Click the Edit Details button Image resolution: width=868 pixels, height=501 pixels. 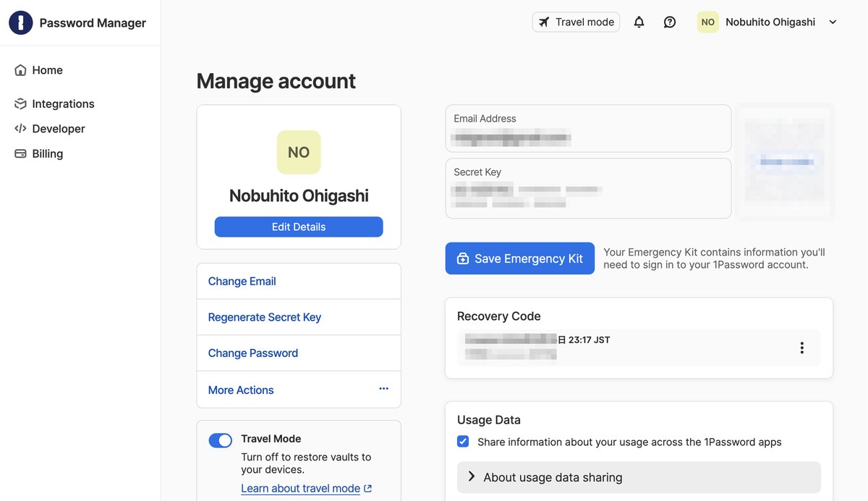(x=299, y=227)
